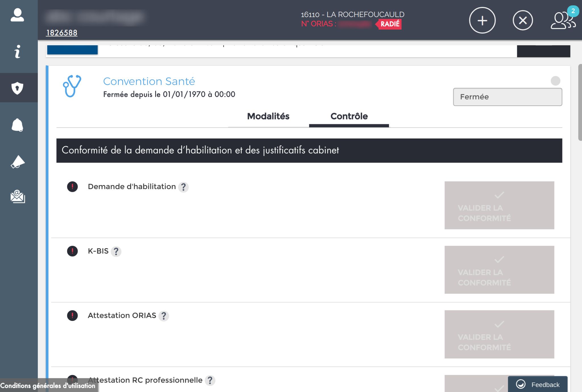
Task: Click the X close circle icon
Action: click(523, 20)
